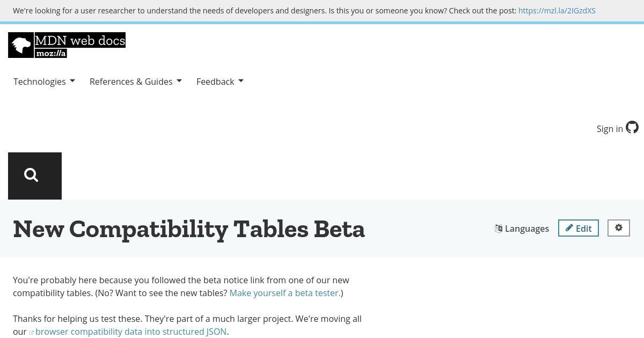
Task: Click the mozilla wordmark under MDN
Action: (51, 53)
